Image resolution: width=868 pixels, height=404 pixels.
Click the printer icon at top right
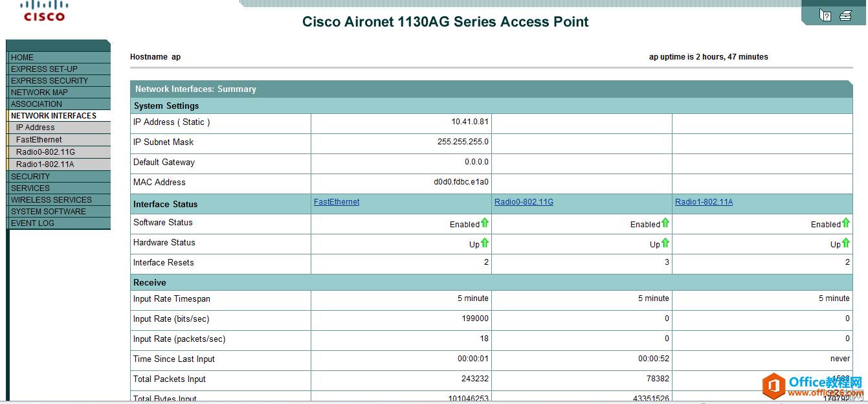[x=845, y=15]
